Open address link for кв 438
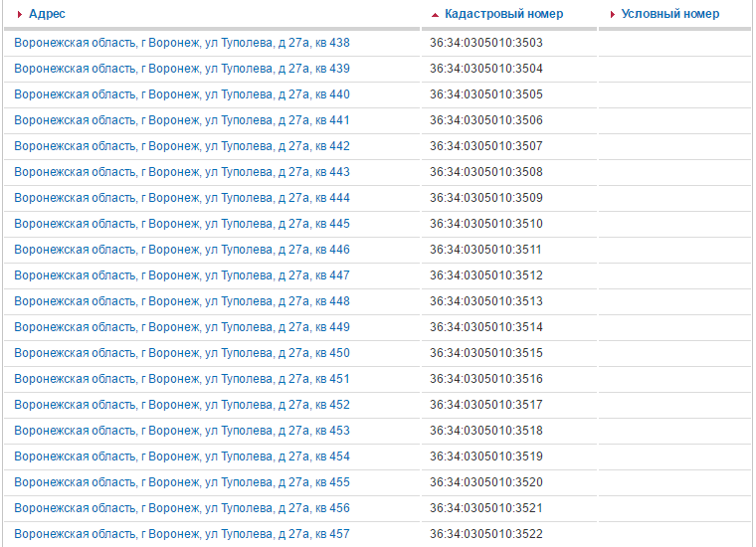This screenshot has height=547, width=756. 182,43
